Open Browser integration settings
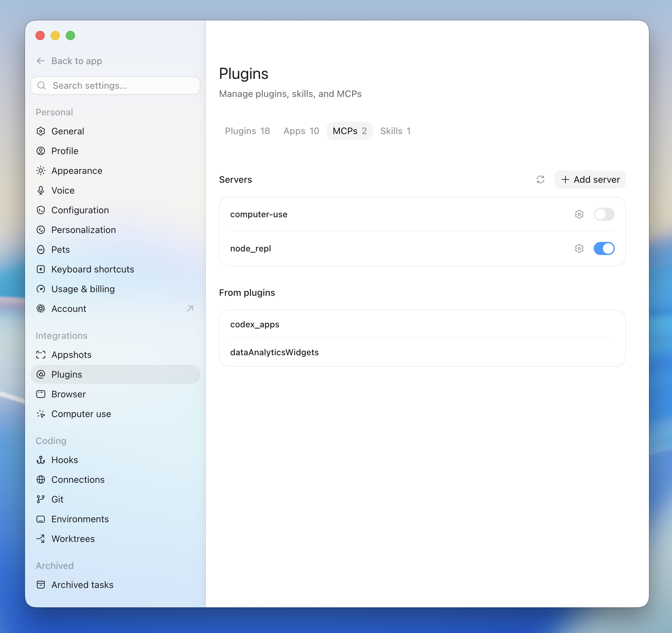Screen dimensions: 672x633 (115, 394)
